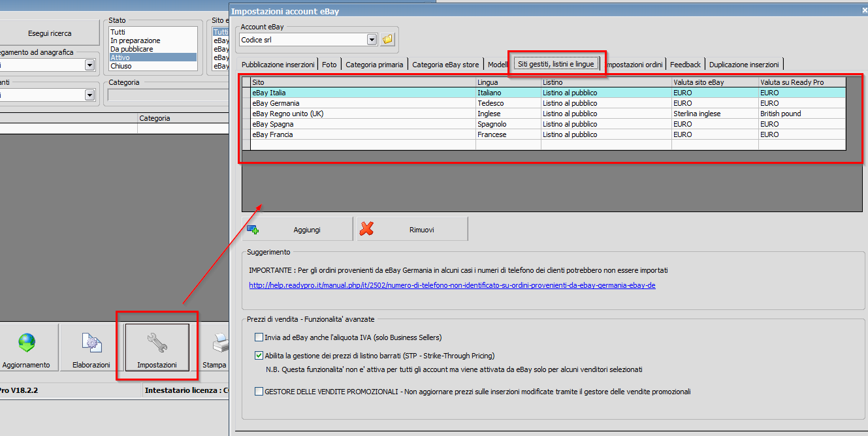868x436 pixels.
Task: Click the Listino column header
Action: coord(606,82)
